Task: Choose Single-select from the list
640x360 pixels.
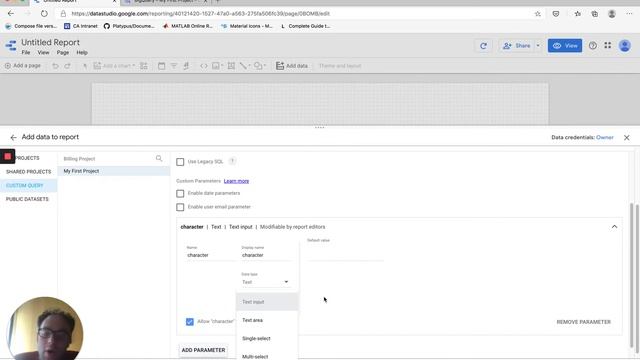Action: tap(267, 338)
